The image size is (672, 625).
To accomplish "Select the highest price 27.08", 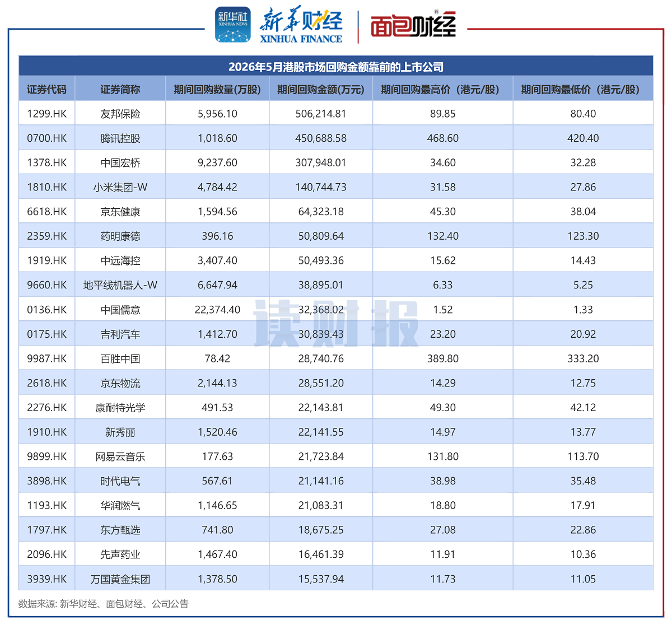I will click(x=443, y=530).
